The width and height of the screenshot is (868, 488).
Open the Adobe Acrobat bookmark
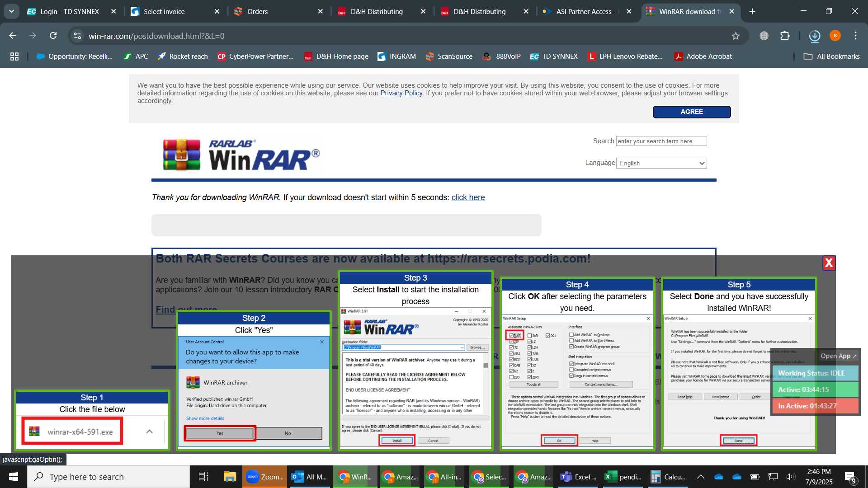click(703, 56)
